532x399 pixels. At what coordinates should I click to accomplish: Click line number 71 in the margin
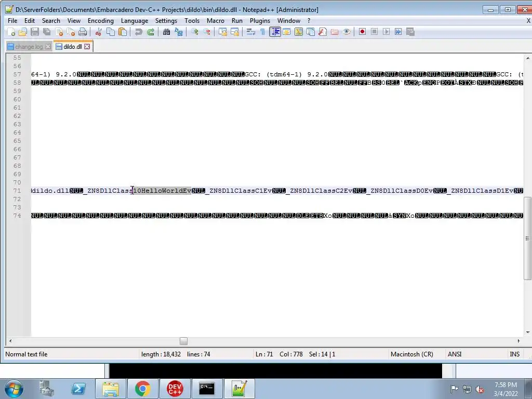(x=17, y=191)
